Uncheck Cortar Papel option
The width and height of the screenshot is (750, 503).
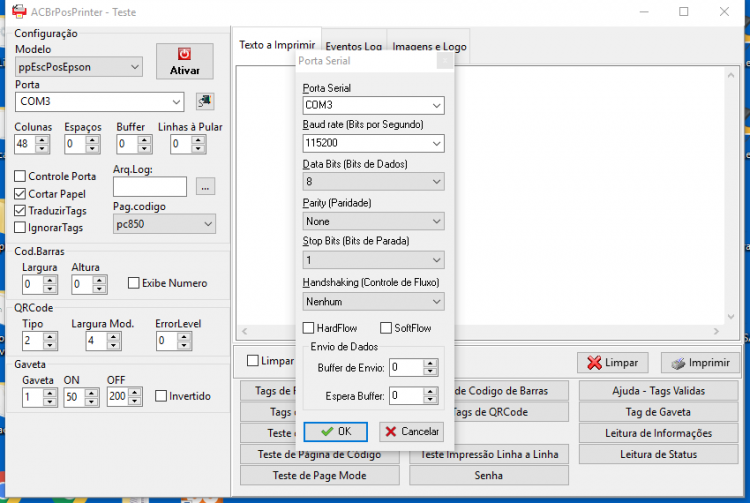pyautogui.click(x=20, y=194)
